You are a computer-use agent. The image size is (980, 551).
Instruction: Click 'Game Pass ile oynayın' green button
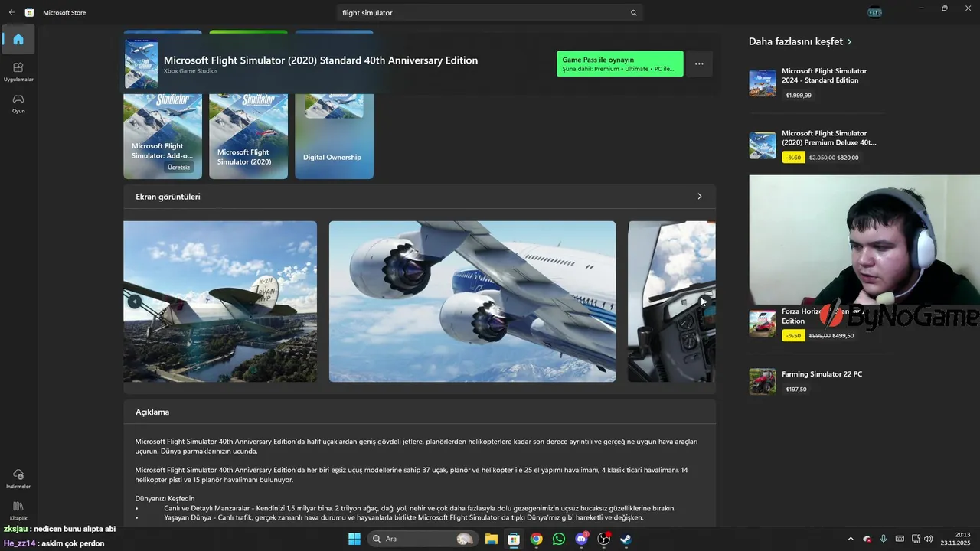(x=620, y=64)
